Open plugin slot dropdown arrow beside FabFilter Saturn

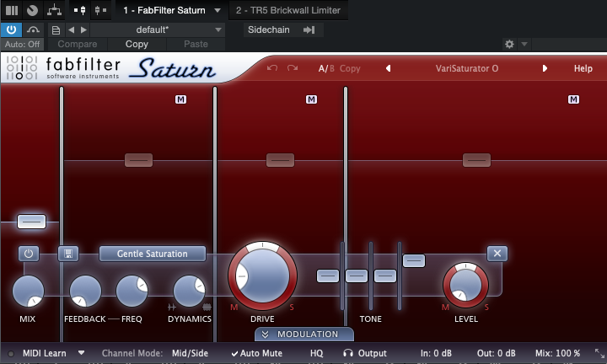pos(218,10)
